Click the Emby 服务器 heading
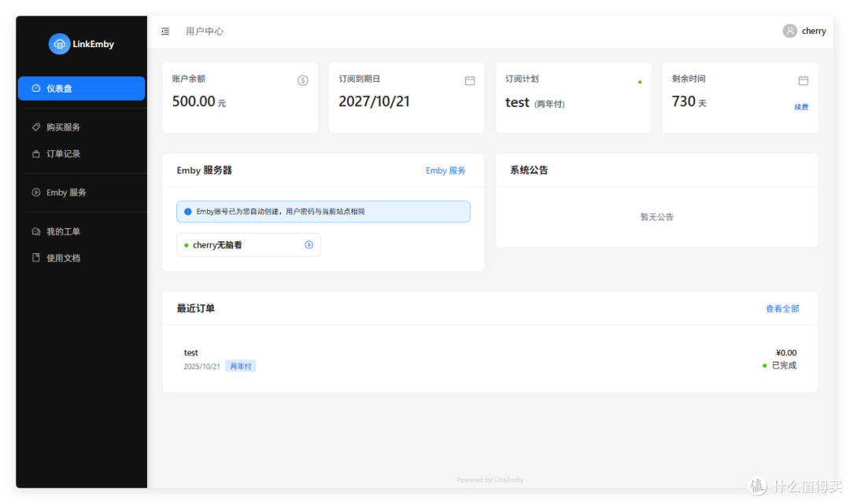This screenshot has height=504, width=850. click(205, 170)
